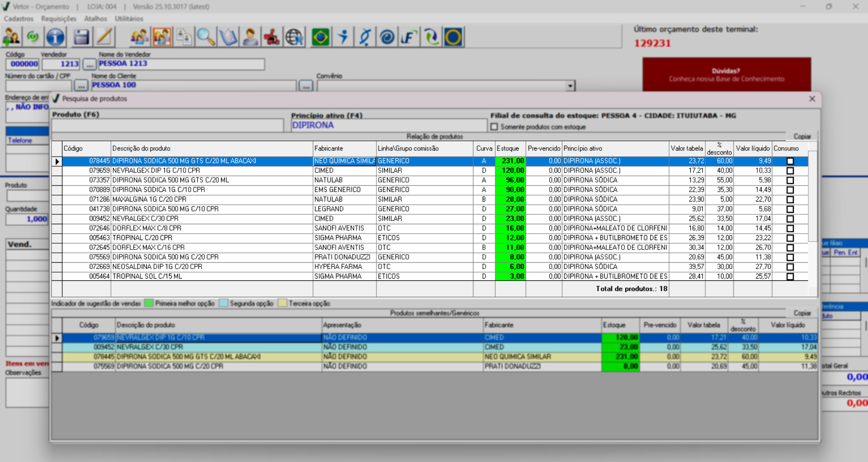
Task: Enable 'Somente produtos com estoque' checkbox
Action: tap(494, 127)
